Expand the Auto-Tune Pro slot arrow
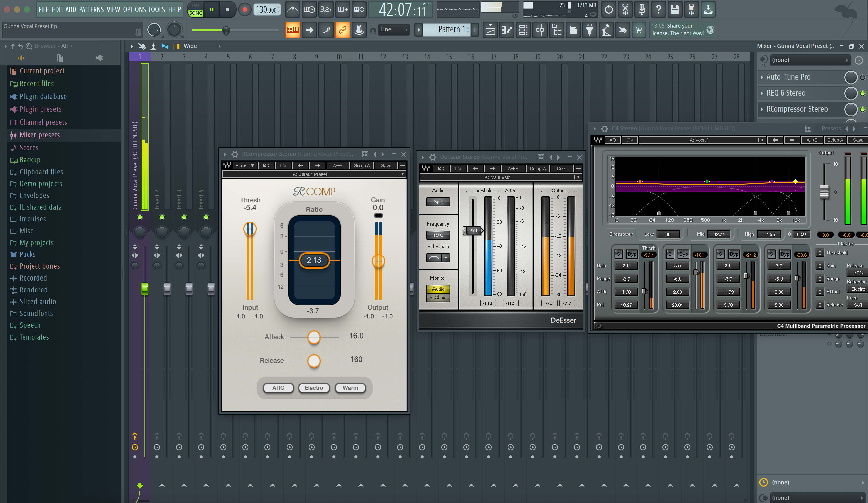Image resolution: width=868 pixels, height=503 pixels. pos(762,77)
